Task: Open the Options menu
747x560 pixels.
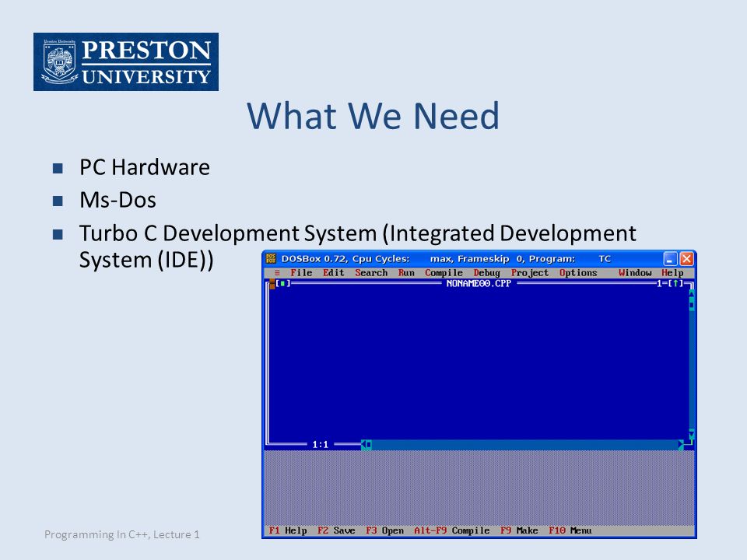Action: point(578,273)
